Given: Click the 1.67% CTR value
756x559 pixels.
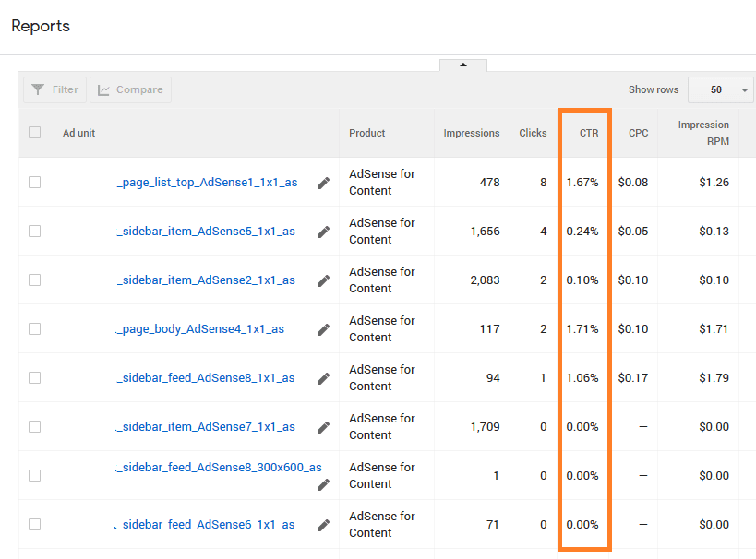Looking at the screenshot, I should tap(582, 182).
